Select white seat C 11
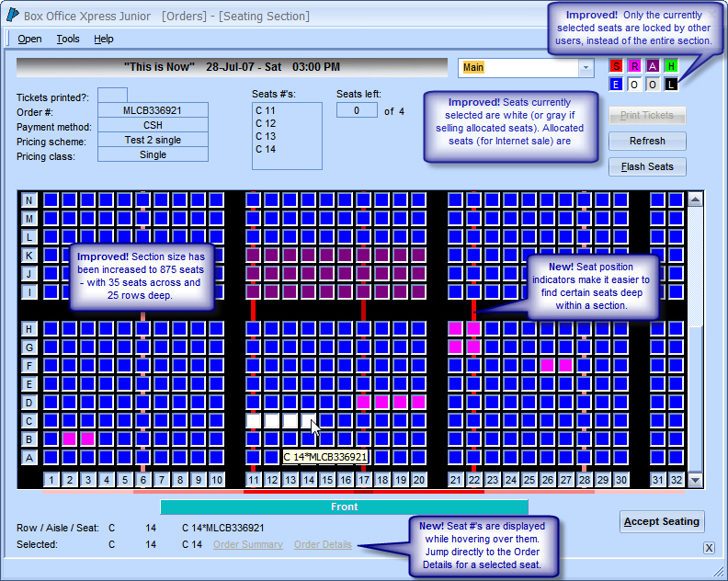The height and width of the screenshot is (581, 728). [253, 420]
